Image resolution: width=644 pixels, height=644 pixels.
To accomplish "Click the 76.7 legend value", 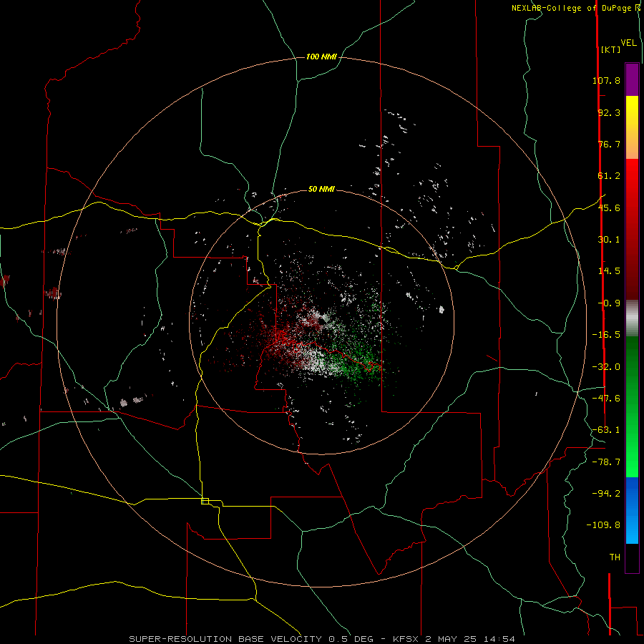I will (609, 144).
